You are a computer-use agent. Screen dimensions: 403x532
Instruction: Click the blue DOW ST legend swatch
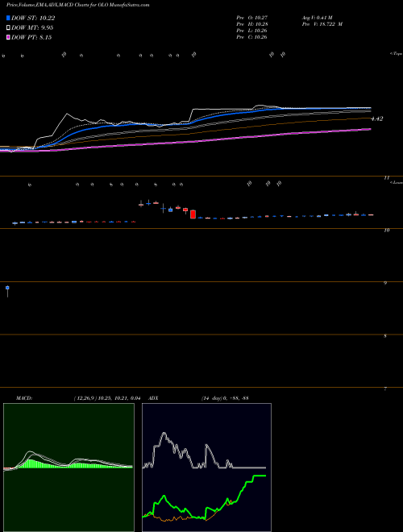[x=9, y=18]
